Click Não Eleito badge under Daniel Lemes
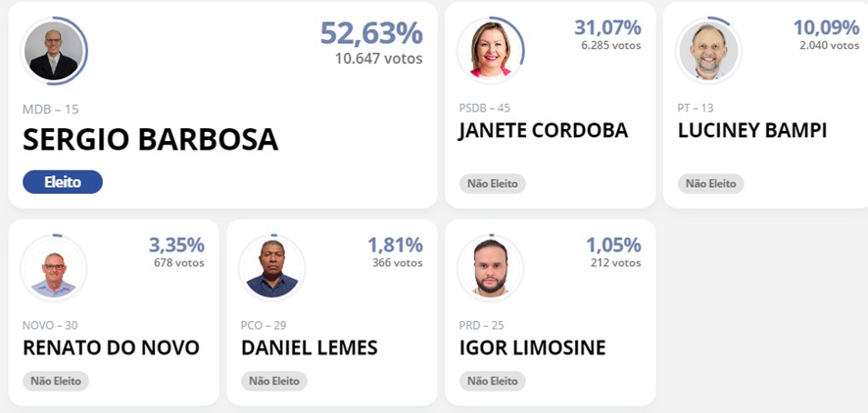Screen dimensions: 868x413 click(x=274, y=381)
